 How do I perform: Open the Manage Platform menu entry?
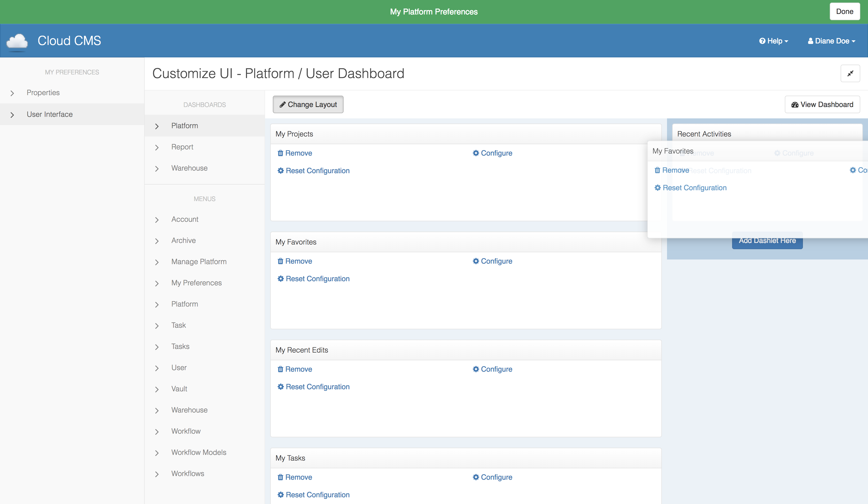(199, 262)
